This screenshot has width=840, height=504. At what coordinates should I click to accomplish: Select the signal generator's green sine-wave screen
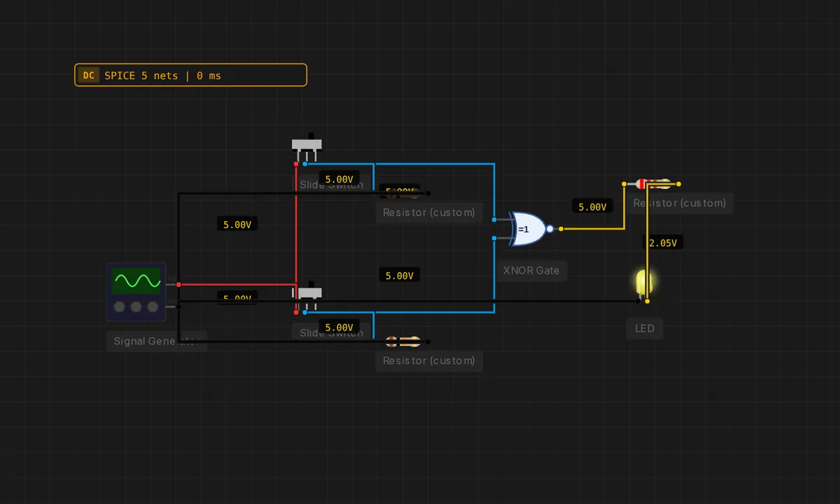(x=136, y=281)
